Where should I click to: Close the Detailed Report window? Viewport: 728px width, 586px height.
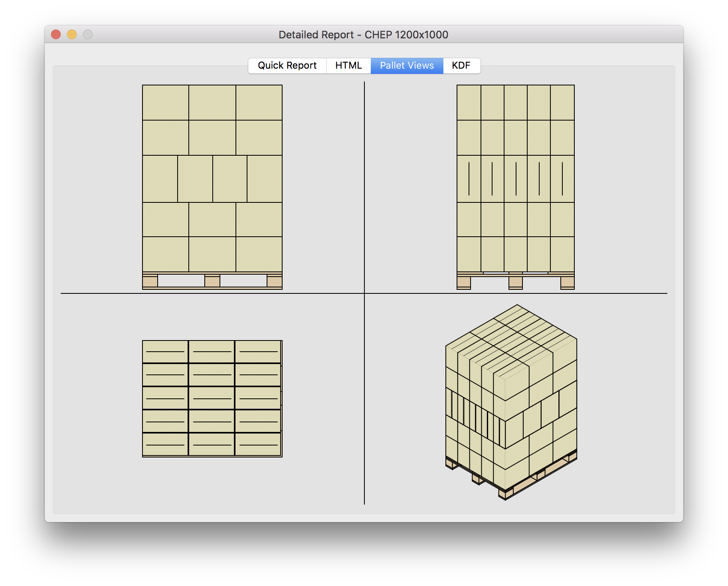[x=56, y=34]
